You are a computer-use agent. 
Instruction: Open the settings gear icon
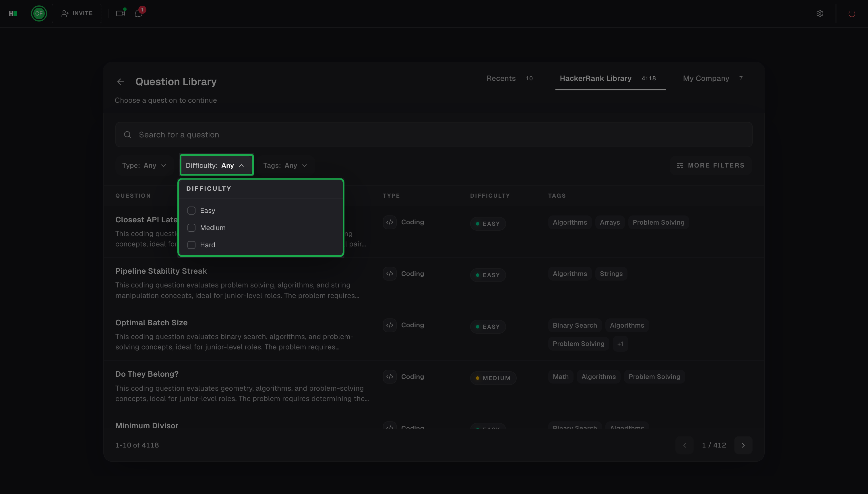click(819, 13)
